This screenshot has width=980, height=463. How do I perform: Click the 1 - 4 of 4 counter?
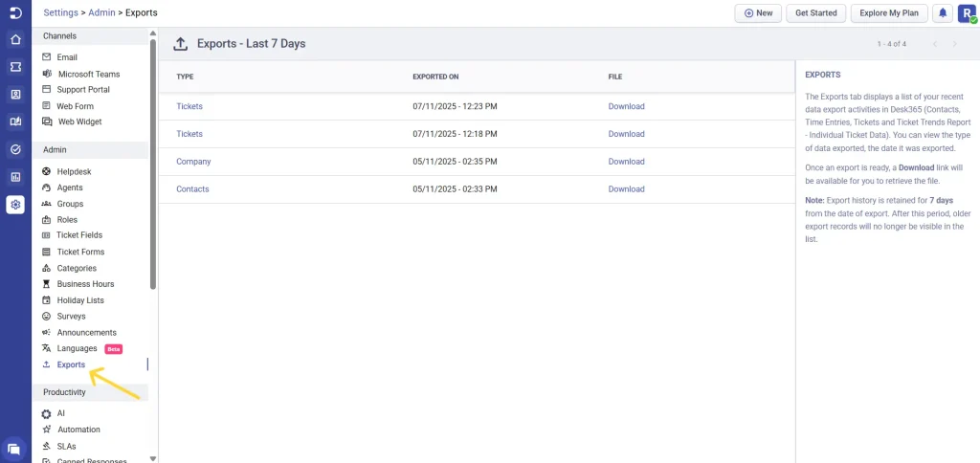click(x=892, y=44)
